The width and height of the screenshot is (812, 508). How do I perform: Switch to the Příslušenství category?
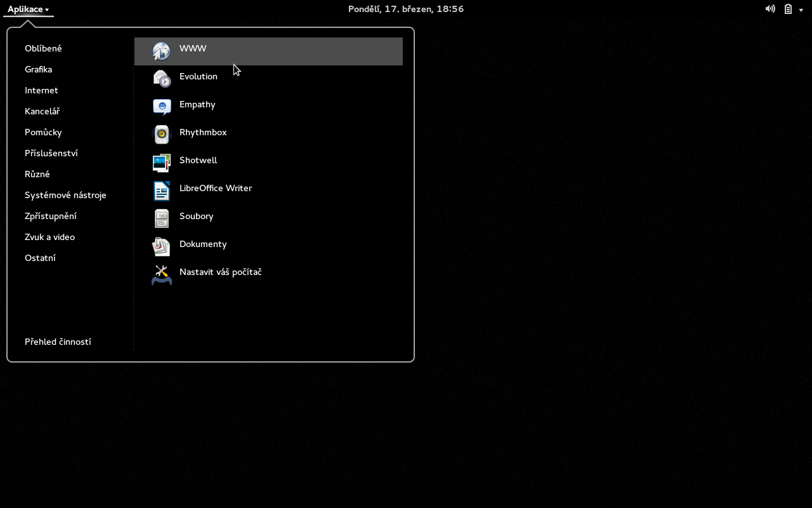pos(51,153)
